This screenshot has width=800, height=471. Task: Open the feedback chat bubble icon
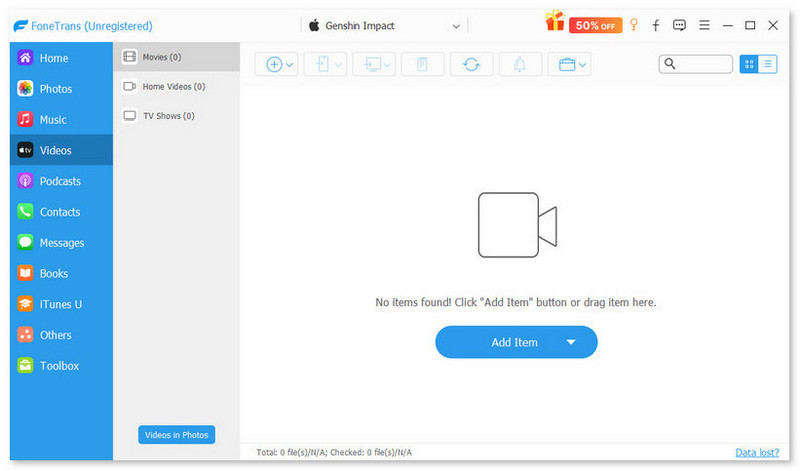(680, 25)
